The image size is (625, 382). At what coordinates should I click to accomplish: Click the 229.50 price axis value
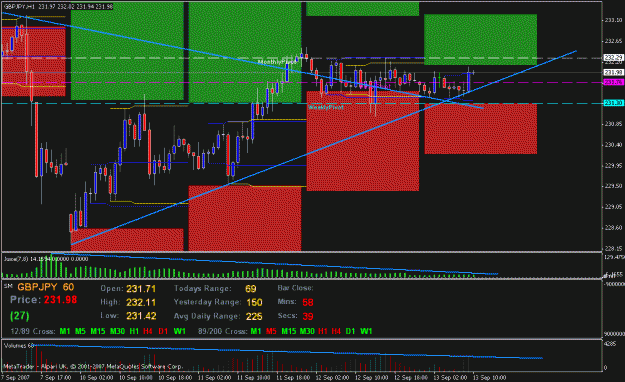click(613, 186)
